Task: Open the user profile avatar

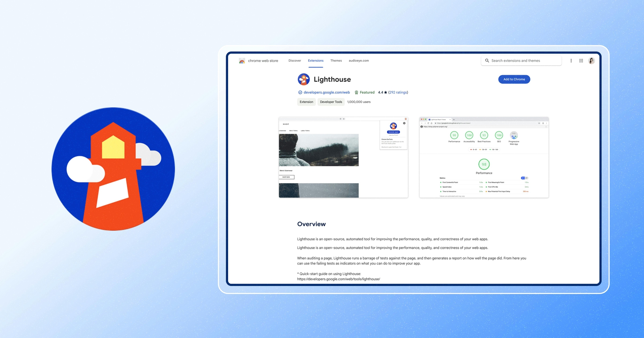Action: pos(591,61)
